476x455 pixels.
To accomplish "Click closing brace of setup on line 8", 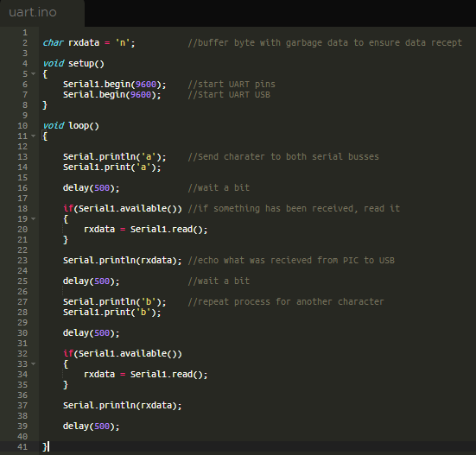I will [45, 105].
